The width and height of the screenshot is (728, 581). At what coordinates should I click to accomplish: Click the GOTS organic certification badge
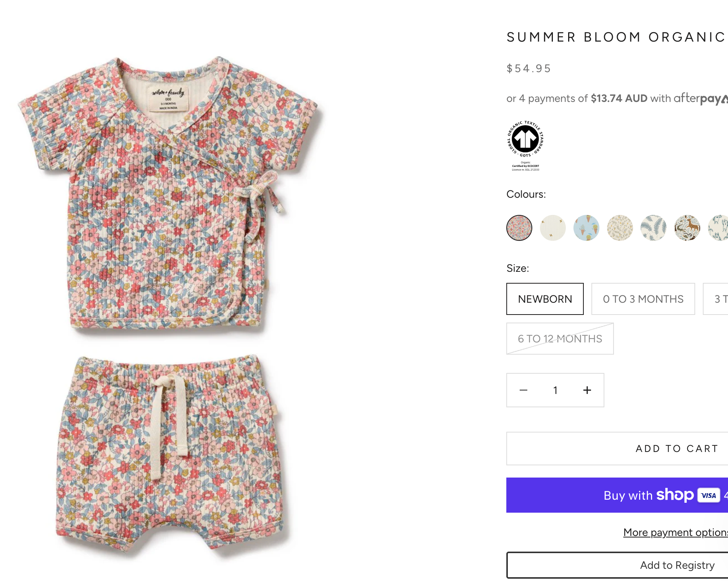[x=525, y=145]
